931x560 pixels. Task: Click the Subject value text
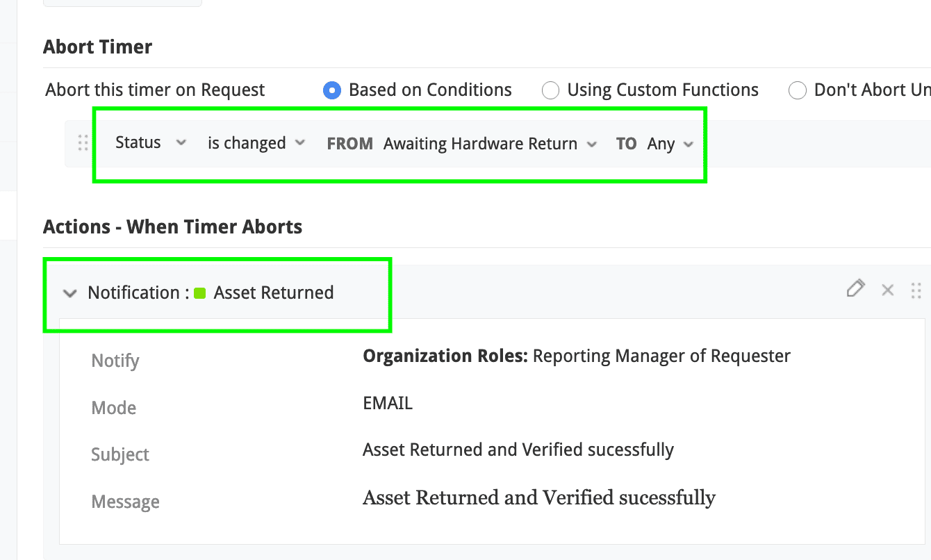pos(518,450)
